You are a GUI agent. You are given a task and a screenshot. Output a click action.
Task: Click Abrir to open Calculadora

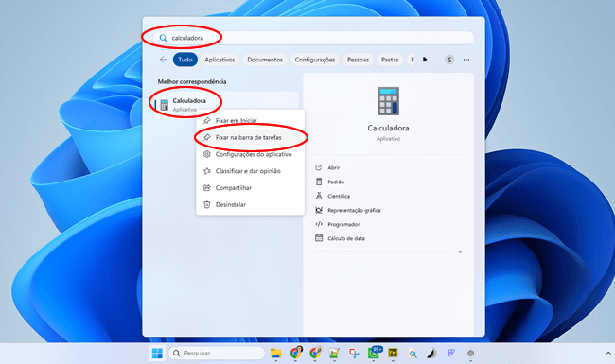point(334,167)
